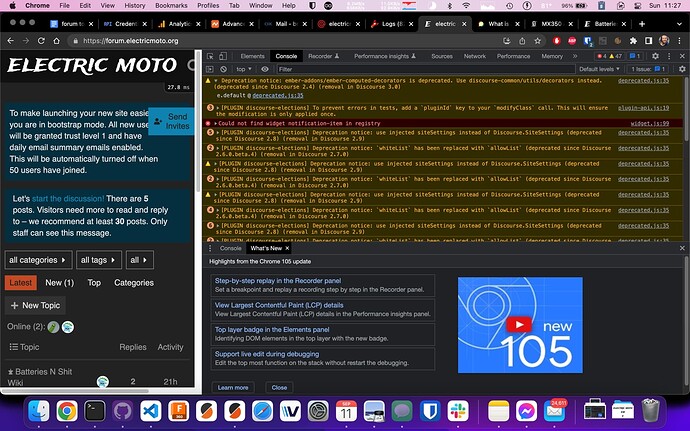The height and width of the screenshot is (431, 690).
Task: Open the widget.js:99 source link
Action: (650, 124)
